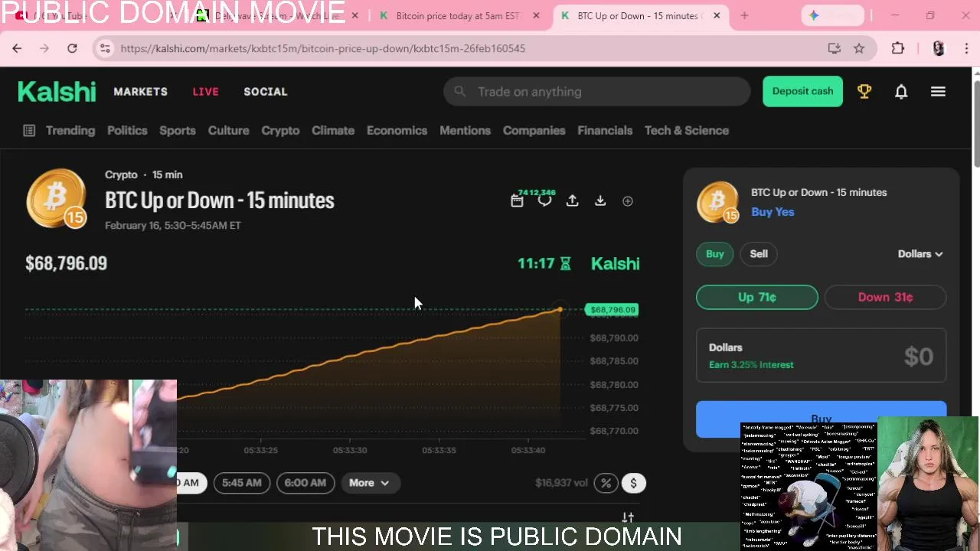Viewport: 980px width, 551px height.
Task: Close the BTC Up or Down browser tab
Action: pyautogui.click(x=717, y=15)
